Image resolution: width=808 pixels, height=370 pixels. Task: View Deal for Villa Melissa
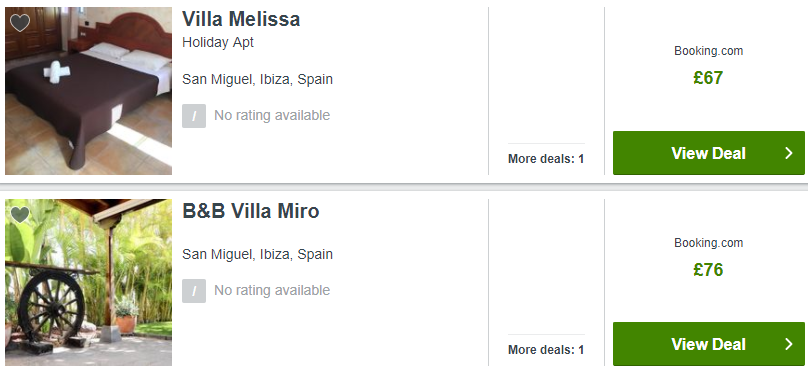point(709,153)
